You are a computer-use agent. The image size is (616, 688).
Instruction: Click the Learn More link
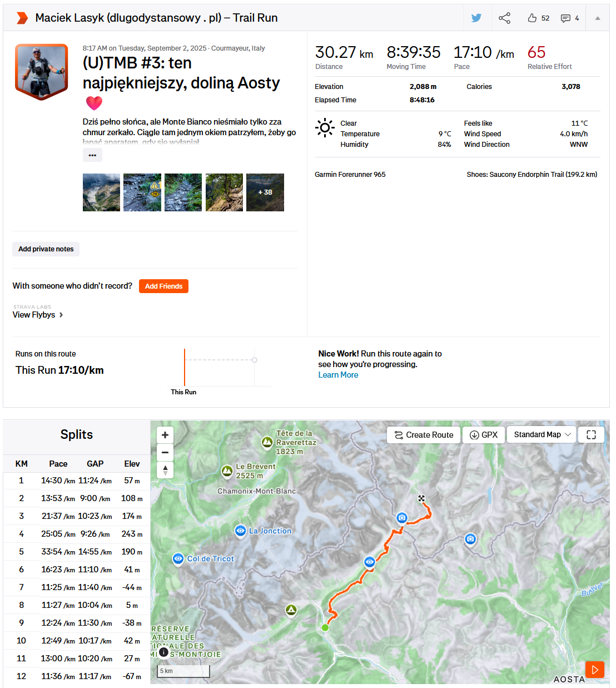point(338,375)
